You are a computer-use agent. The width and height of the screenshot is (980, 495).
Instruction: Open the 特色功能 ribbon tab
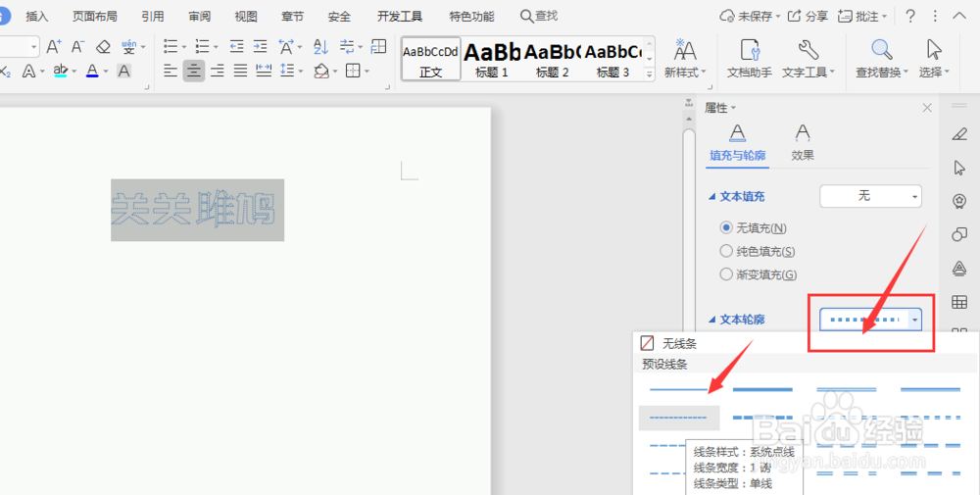click(472, 17)
